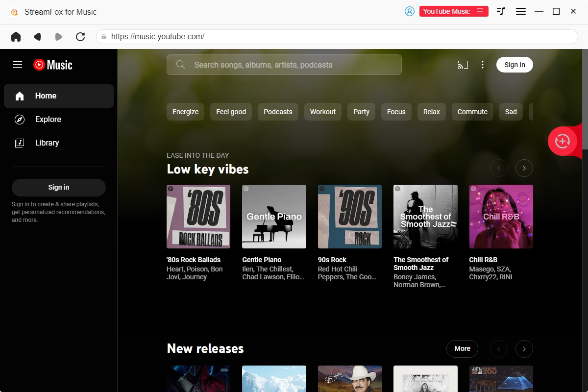This screenshot has height=392, width=588.
Task: Select the Feel good mood chip
Action: point(231,112)
